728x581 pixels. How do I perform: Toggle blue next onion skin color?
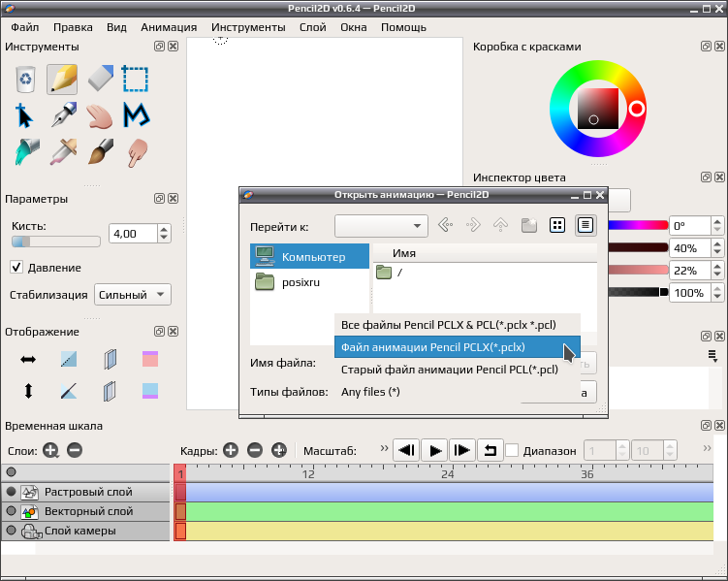click(x=150, y=391)
